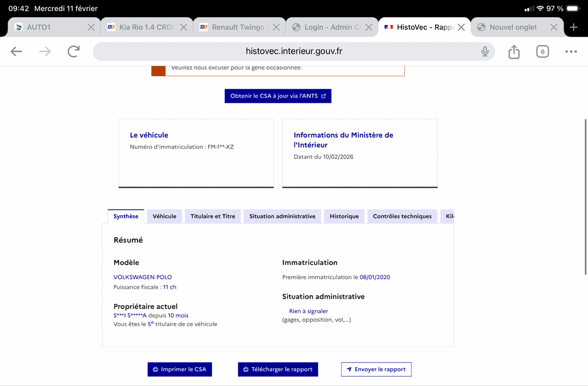588x386 pixels.
Task: Click the Rien à signaler text
Action: (309, 311)
